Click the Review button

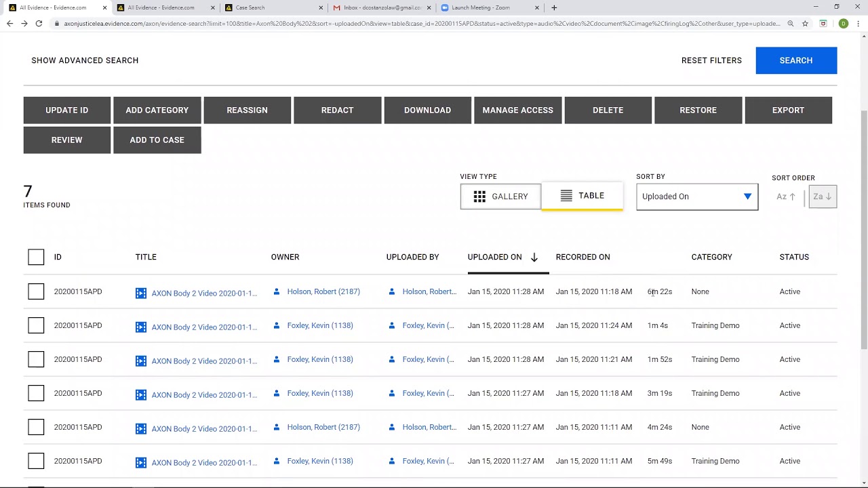click(67, 140)
